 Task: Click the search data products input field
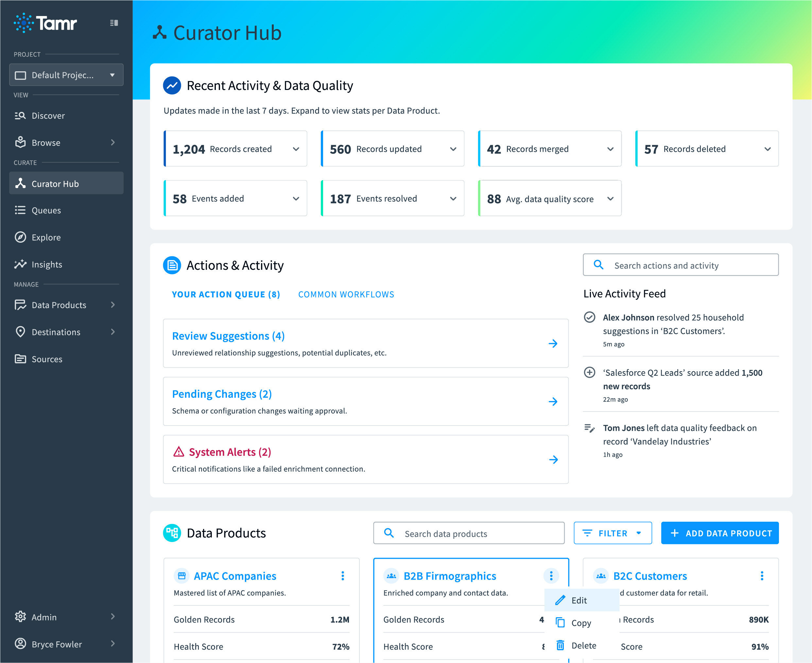point(468,533)
